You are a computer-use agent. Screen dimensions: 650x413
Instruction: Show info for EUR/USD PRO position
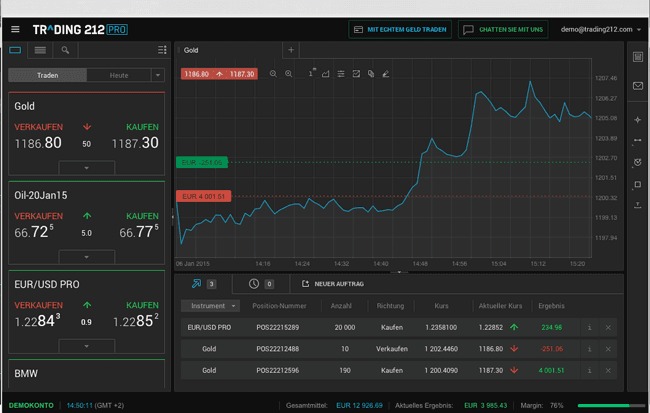click(x=589, y=328)
